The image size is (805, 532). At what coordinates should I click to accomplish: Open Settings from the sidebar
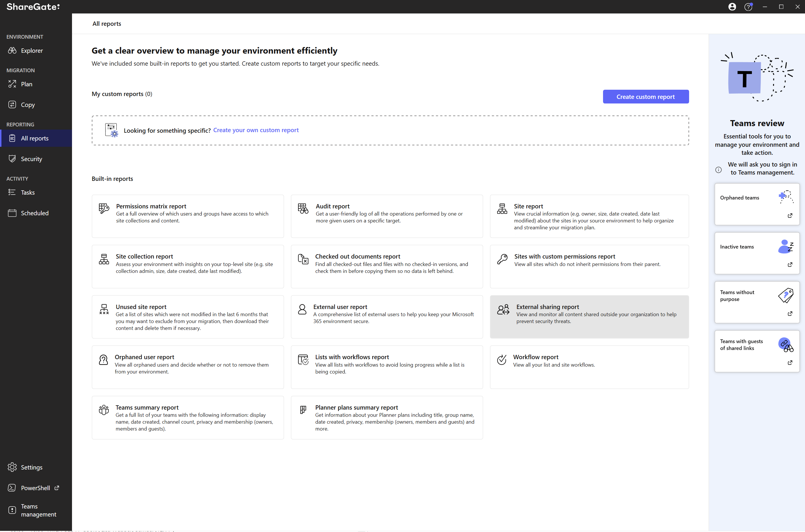(32, 467)
